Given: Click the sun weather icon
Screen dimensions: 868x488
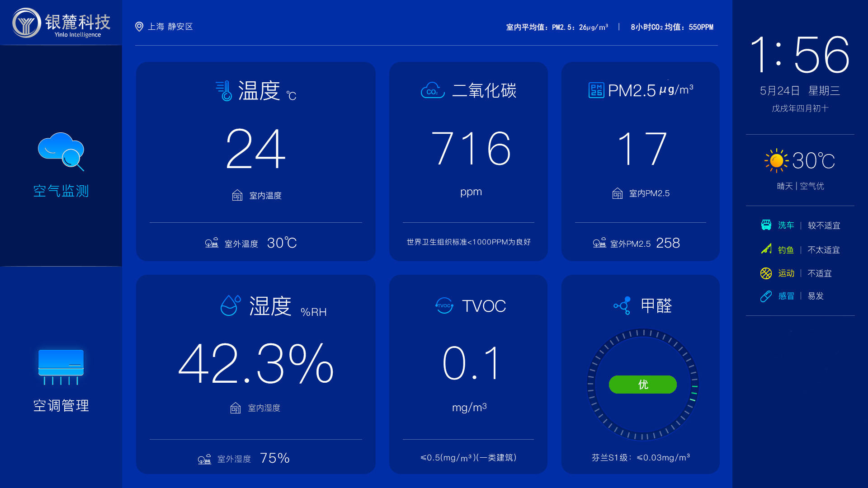Looking at the screenshot, I should click(776, 160).
